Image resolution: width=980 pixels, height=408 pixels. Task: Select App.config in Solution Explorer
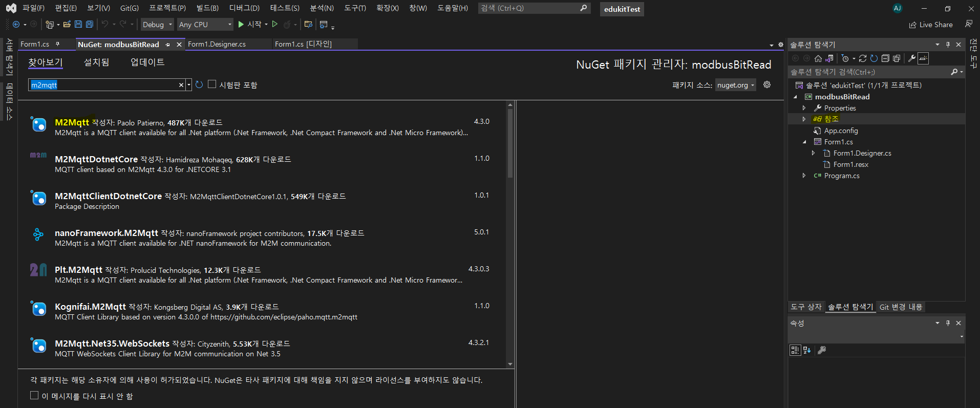841,131
